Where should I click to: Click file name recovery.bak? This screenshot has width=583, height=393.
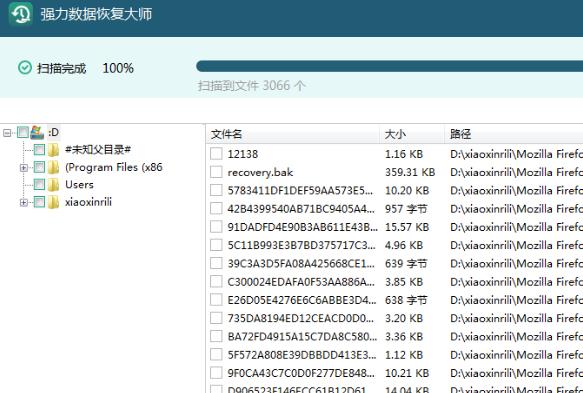coord(260,172)
